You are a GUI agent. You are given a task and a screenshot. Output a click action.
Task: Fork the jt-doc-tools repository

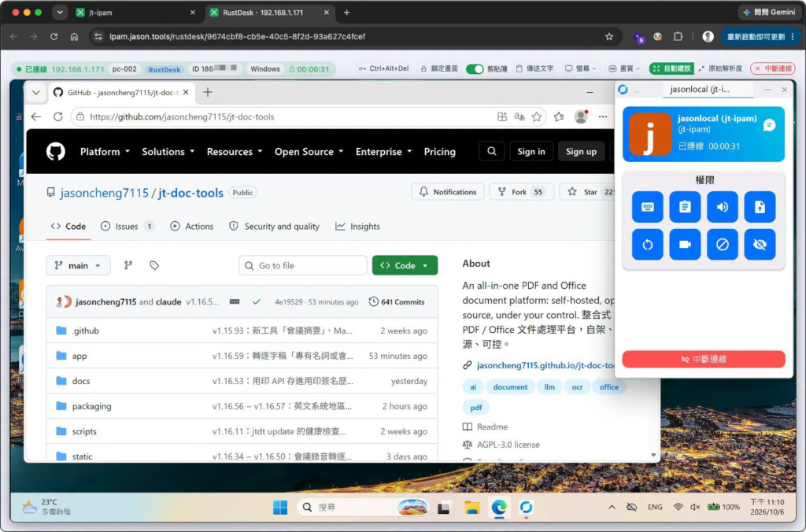point(521,192)
